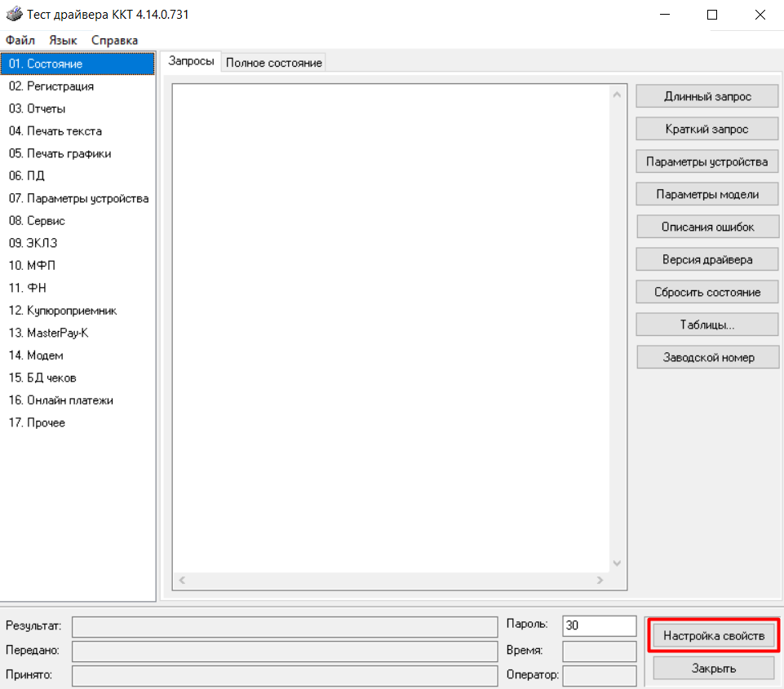
Task: Select the Запросы tab
Action: point(191,62)
